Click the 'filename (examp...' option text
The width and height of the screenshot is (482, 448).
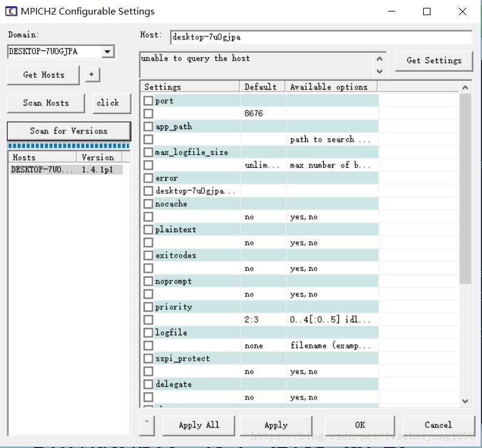click(330, 346)
